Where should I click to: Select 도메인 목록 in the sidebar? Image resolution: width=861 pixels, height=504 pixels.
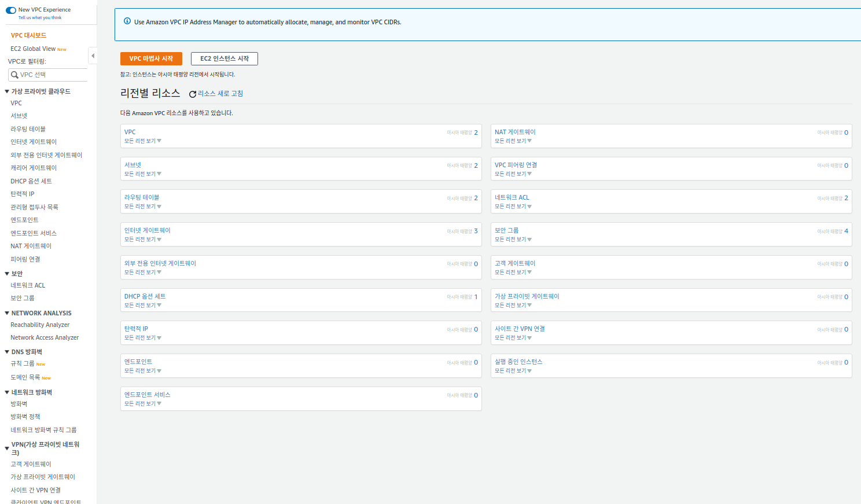pos(25,377)
